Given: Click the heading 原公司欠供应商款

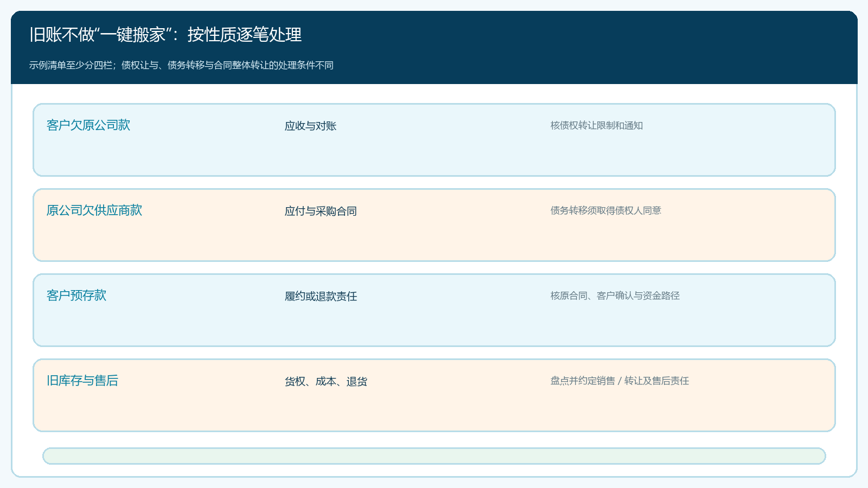Looking at the screenshot, I should [x=94, y=210].
